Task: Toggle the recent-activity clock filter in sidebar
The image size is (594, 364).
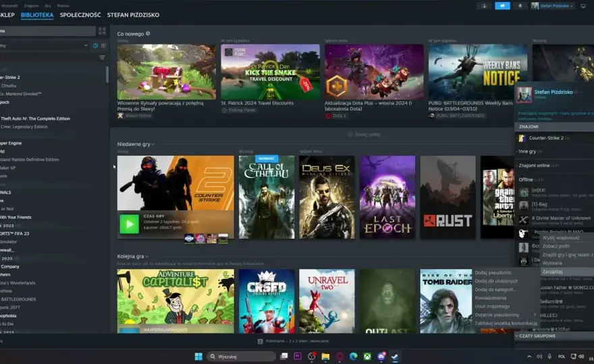Action: pos(95,45)
